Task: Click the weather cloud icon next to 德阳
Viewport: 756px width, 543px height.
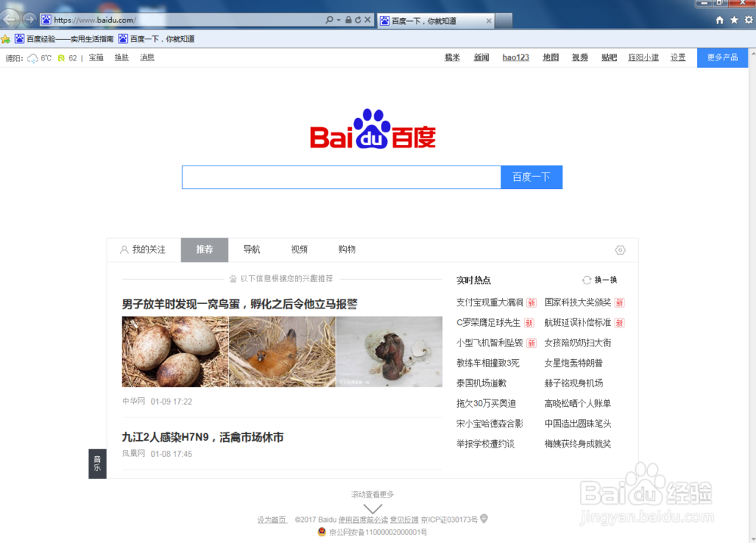Action: [x=32, y=57]
